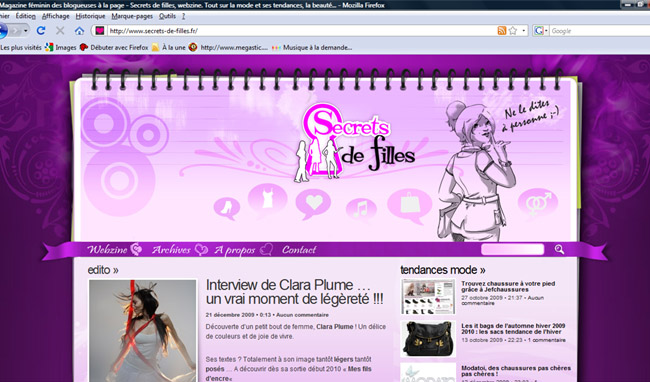Open Modatoi chaussures pas chères article
This screenshot has height=382, width=650.
click(x=516, y=371)
